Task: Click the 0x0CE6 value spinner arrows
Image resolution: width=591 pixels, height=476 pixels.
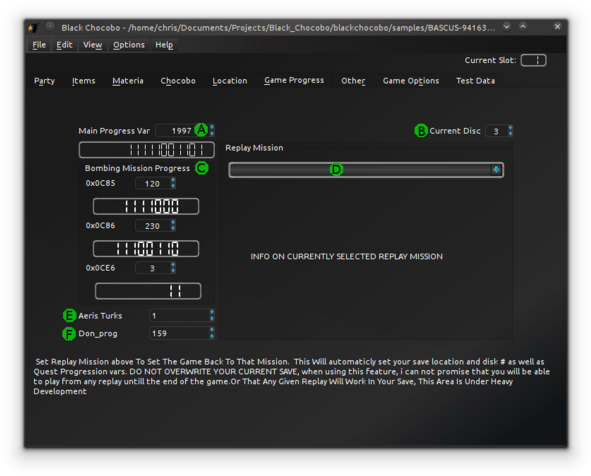Action: pos(173,268)
